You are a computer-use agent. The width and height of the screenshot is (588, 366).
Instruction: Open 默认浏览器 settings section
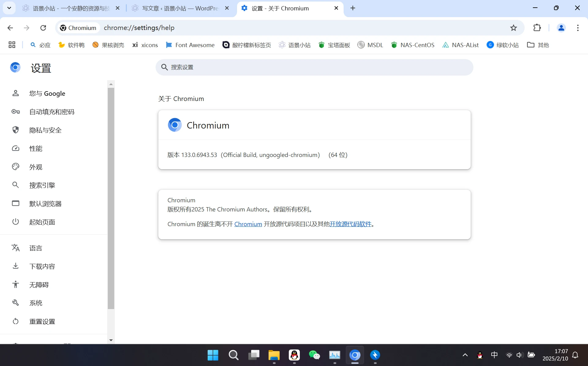click(54, 204)
